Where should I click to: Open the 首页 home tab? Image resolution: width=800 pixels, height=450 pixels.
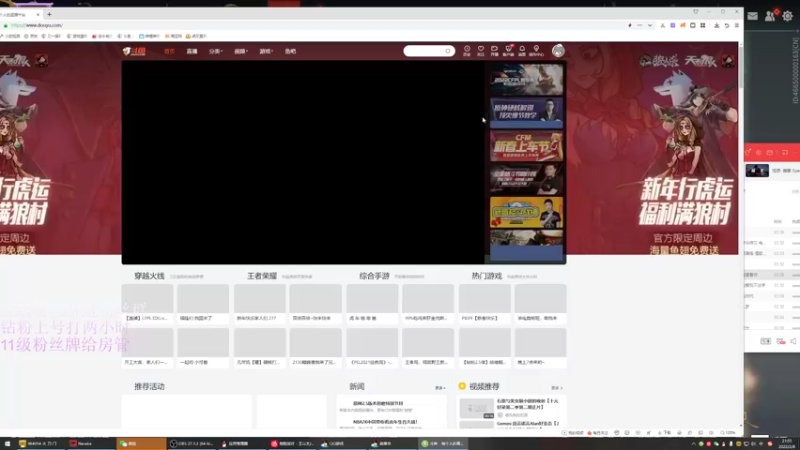[x=169, y=52]
